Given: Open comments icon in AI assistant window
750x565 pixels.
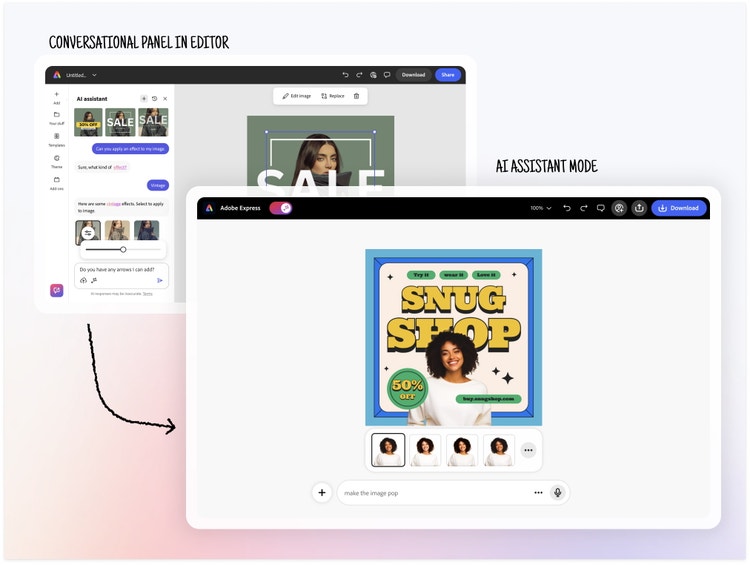Looking at the screenshot, I should click(x=600, y=208).
